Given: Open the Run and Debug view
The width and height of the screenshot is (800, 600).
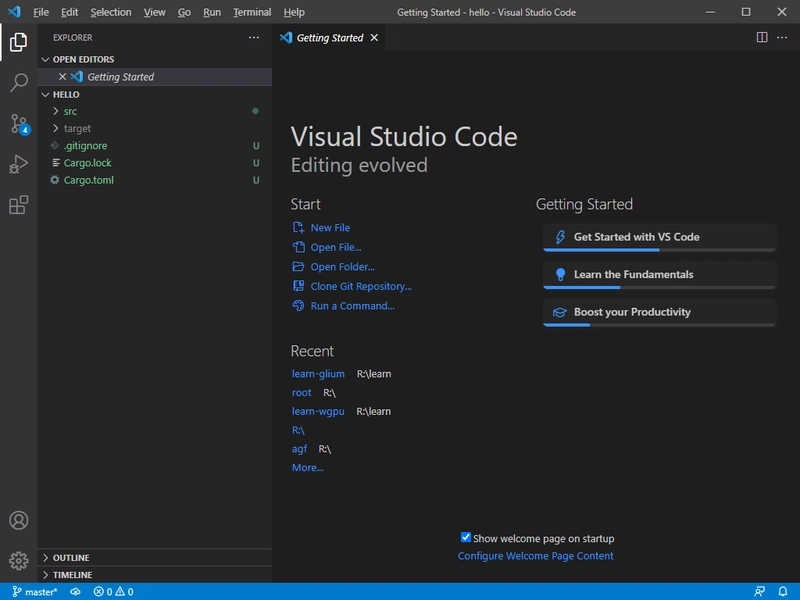Looking at the screenshot, I should coord(18,164).
